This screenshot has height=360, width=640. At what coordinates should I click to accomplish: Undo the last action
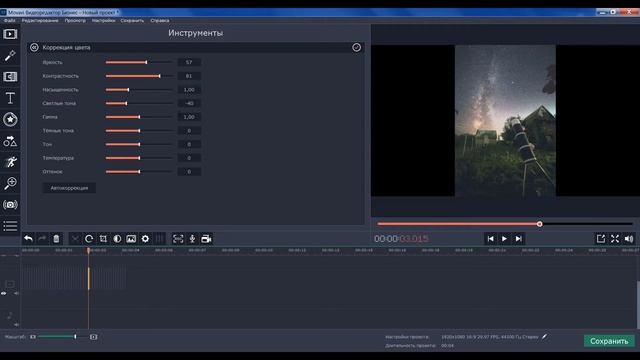[x=28, y=239]
